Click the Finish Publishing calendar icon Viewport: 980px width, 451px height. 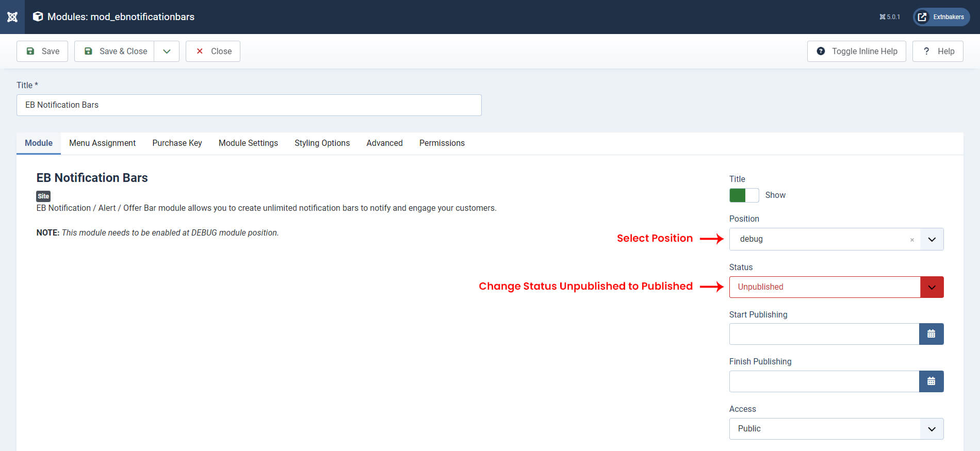(931, 381)
